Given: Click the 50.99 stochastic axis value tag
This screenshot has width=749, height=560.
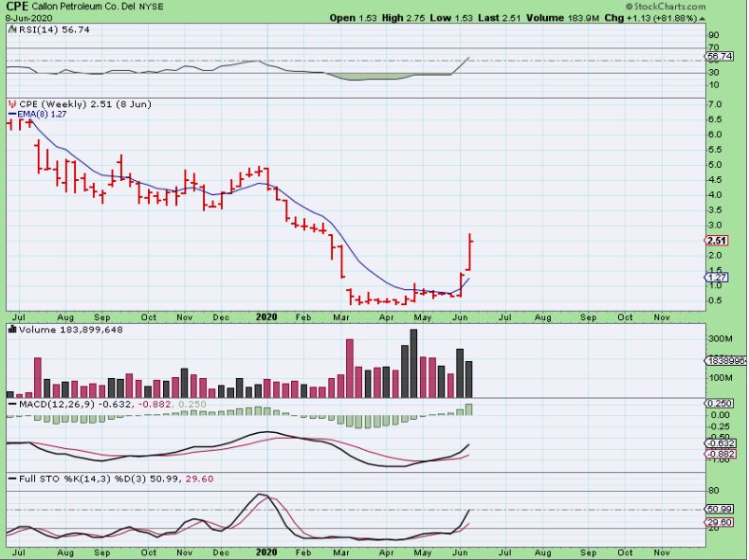Looking at the screenshot, I should click(x=720, y=509).
